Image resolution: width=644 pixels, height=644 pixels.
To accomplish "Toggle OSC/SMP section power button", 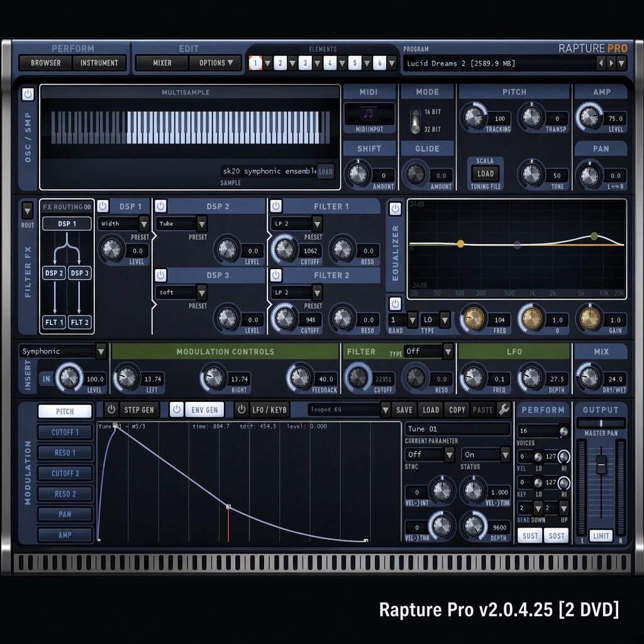I will click(28, 94).
